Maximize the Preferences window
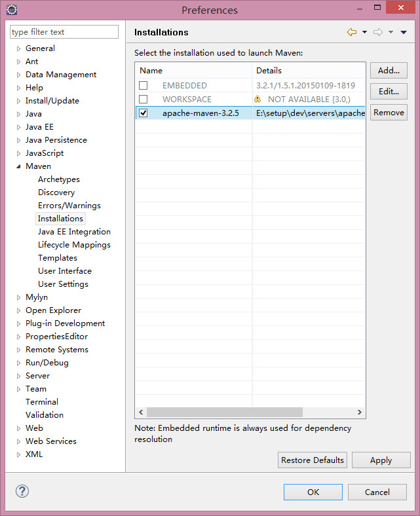The height and width of the screenshot is (516, 420). (x=377, y=7)
